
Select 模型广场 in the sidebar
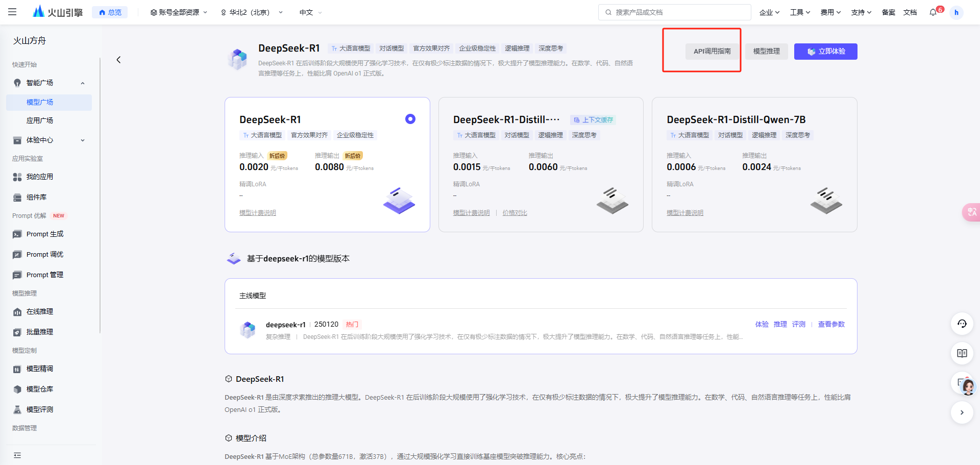pyautogui.click(x=49, y=102)
